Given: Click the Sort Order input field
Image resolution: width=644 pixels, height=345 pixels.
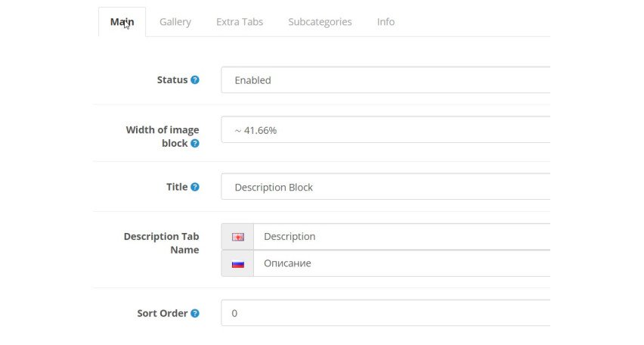Looking at the screenshot, I should [385, 313].
